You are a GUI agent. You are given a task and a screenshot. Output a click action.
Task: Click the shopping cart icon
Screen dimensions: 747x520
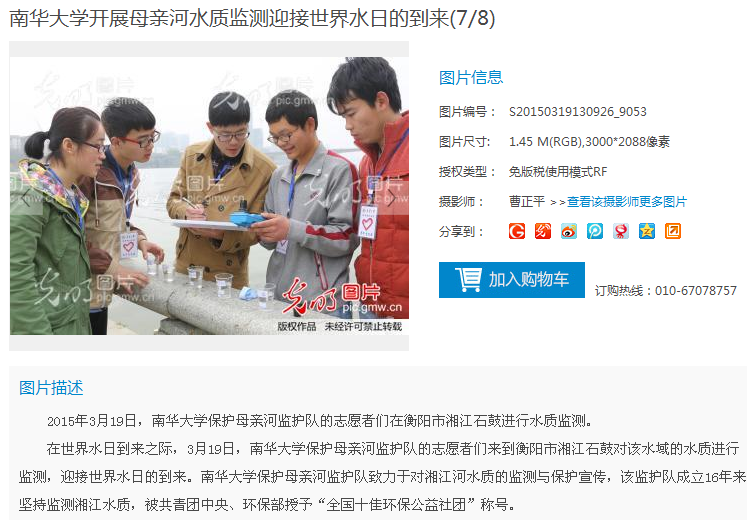469,280
